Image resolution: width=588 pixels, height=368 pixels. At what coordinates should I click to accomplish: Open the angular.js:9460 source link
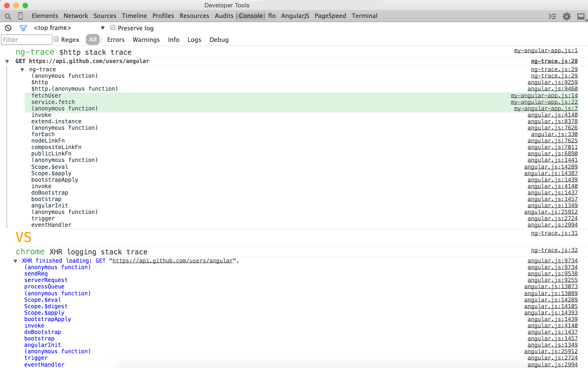[553, 89]
